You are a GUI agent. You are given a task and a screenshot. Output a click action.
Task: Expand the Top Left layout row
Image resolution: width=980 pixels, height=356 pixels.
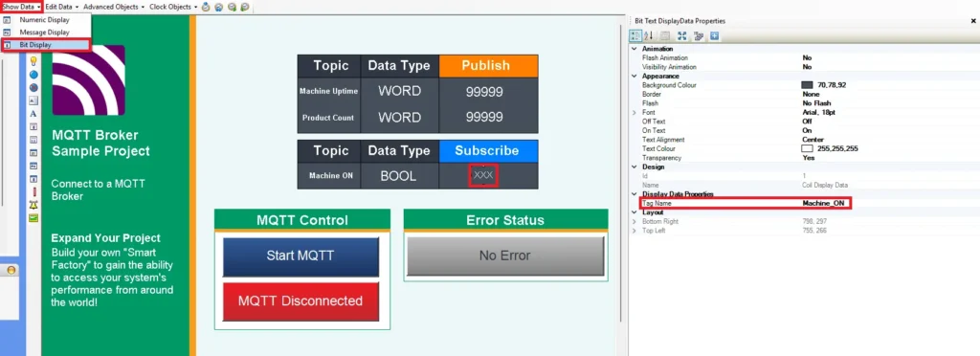point(635,231)
